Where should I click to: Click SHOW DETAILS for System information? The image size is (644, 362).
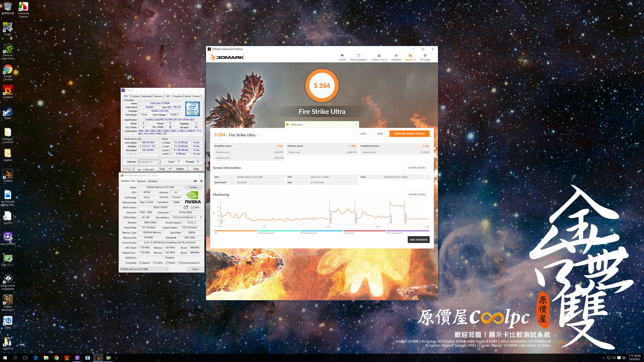click(417, 168)
